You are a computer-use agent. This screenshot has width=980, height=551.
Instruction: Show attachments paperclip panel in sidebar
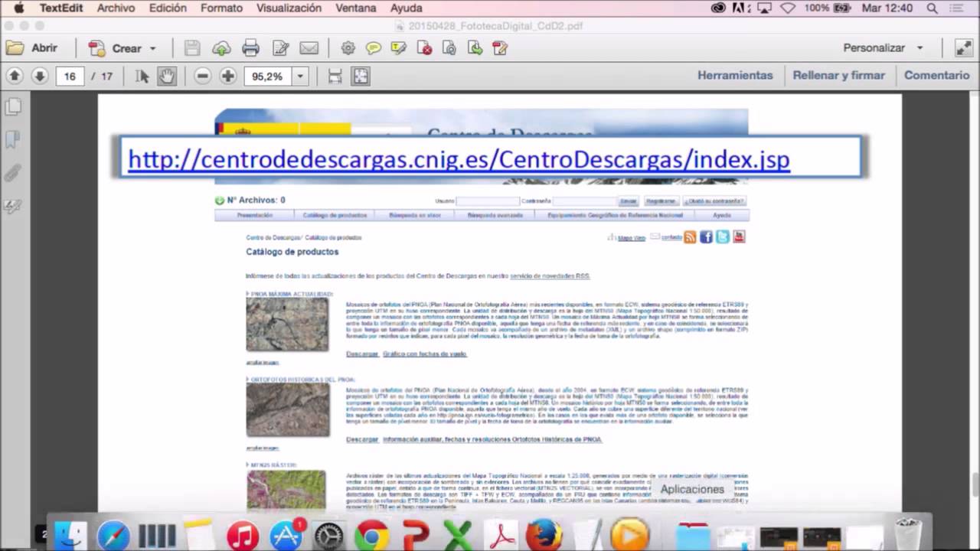tap(13, 173)
